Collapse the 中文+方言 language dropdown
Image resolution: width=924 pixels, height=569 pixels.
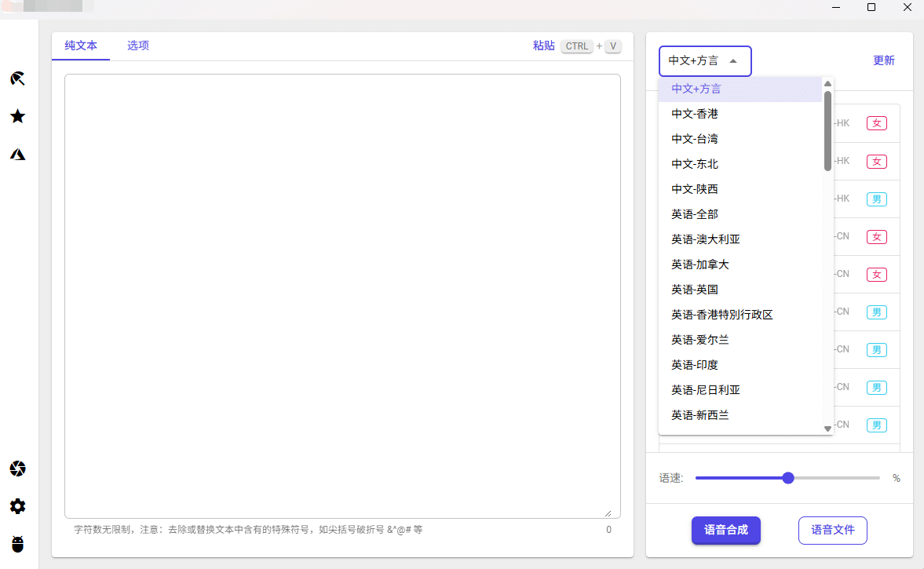point(705,60)
